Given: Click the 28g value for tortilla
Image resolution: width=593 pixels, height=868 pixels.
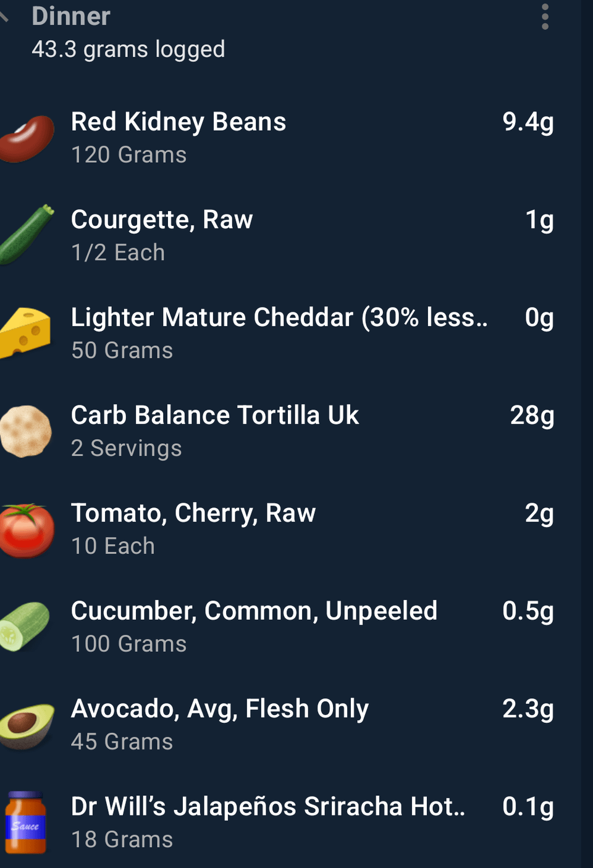Looking at the screenshot, I should pos(532,415).
